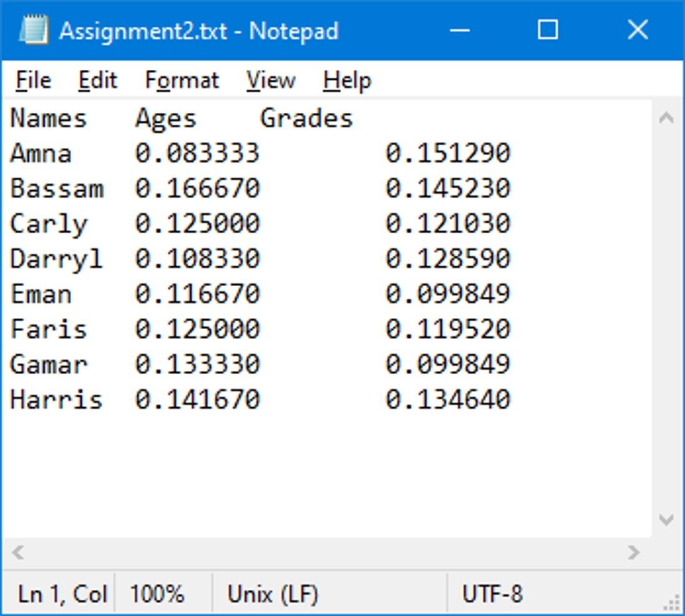
Task: Click the grade value 0.151290
Action: [448, 153]
